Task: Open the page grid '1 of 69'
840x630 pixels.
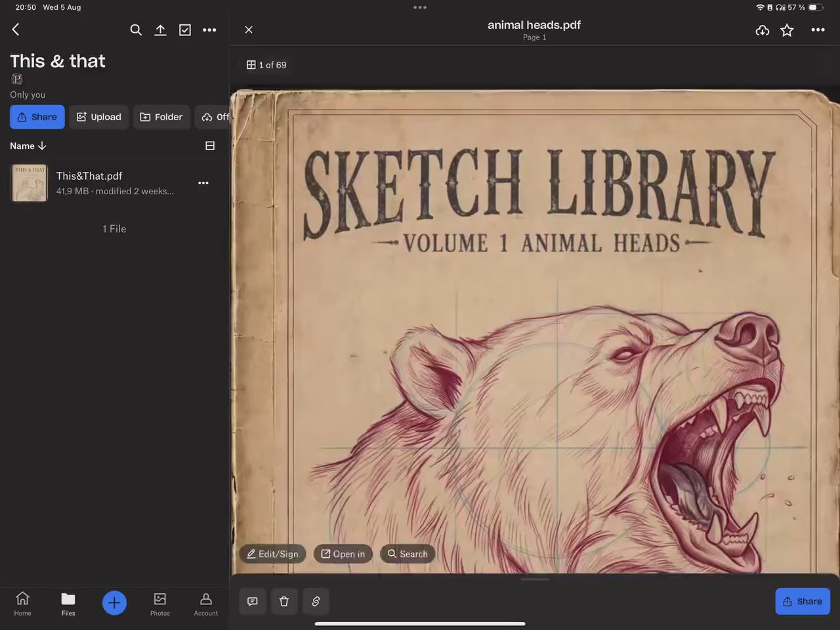Action: coord(266,65)
